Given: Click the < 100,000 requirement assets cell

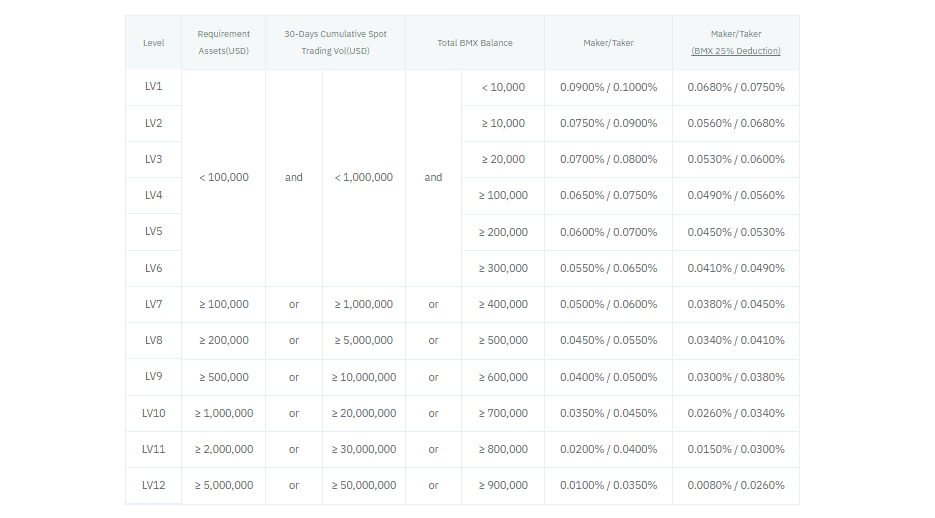Looking at the screenshot, I should pyautogui.click(x=223, y=177).
